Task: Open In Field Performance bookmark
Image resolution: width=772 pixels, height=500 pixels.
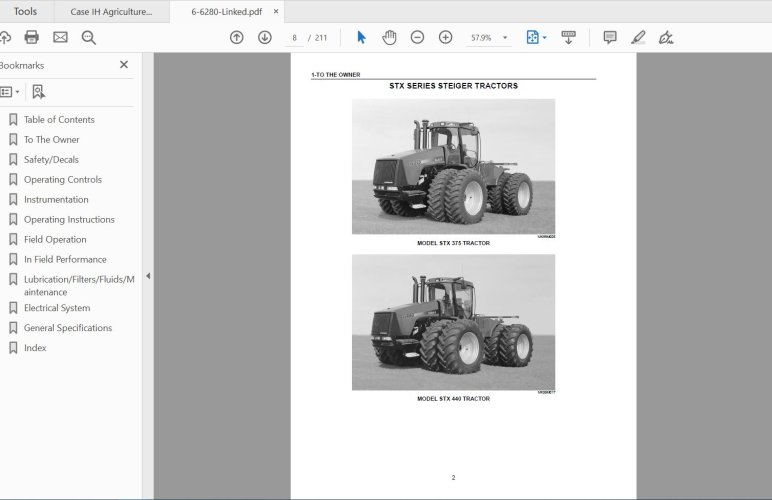Action: (65, 259)
